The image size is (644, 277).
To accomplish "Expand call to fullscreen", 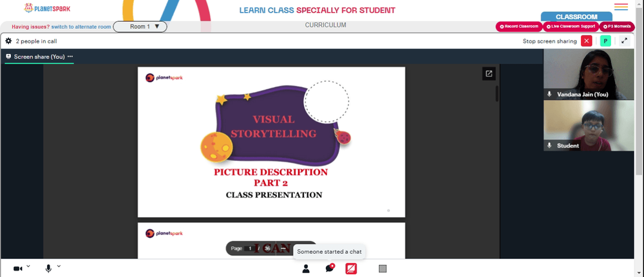I will [624, 41].
